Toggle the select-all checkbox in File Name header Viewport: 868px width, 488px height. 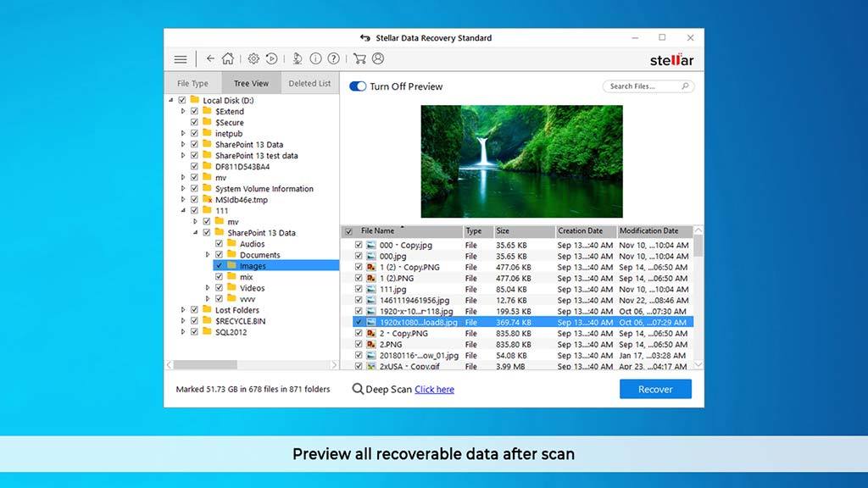point(348,231)
